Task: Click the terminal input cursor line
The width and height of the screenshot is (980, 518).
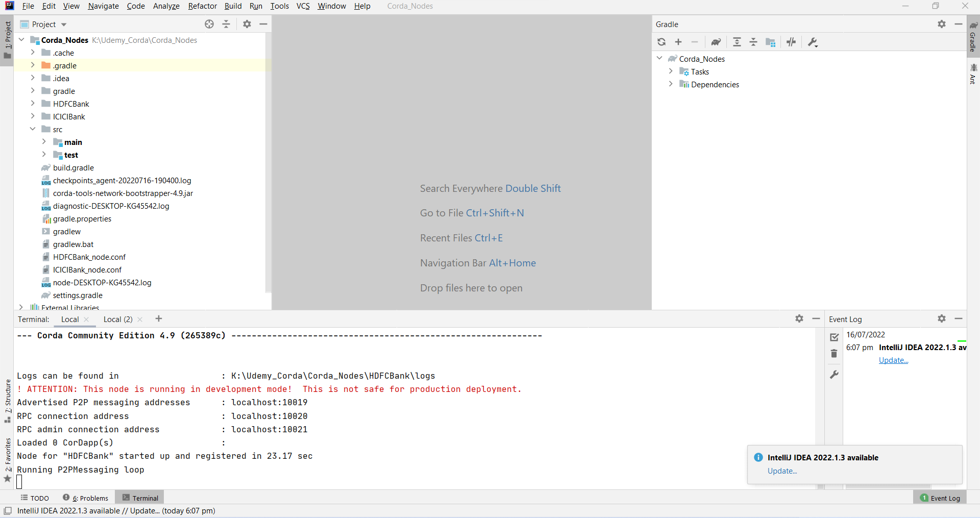Action: point(19,482)
